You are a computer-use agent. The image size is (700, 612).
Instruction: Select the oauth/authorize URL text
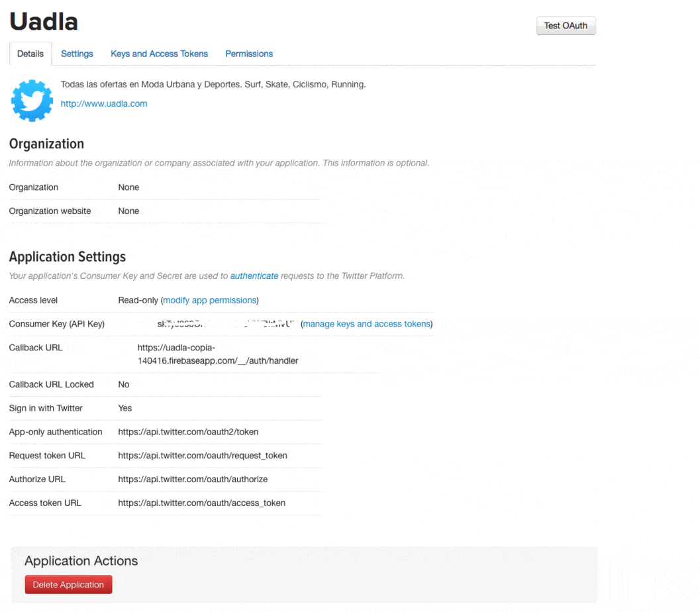tap(193, 479)
